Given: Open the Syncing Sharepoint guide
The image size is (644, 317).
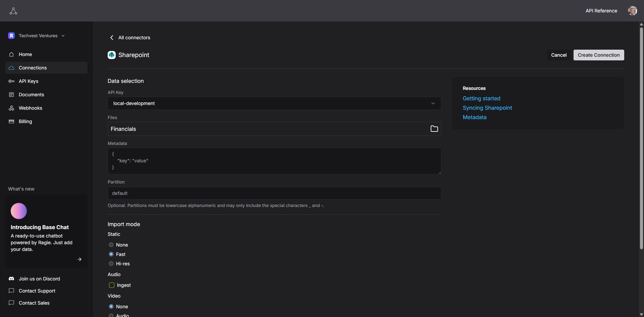Looking at the screenshot, I should (x=487, y=108).
